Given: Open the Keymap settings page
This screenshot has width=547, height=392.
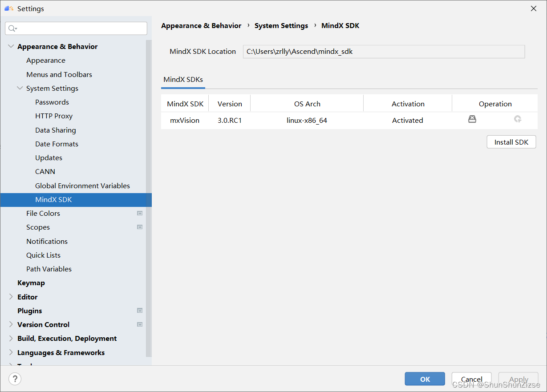Looking at the screenshot, I should pyautogui.click(x=31, y=283).
